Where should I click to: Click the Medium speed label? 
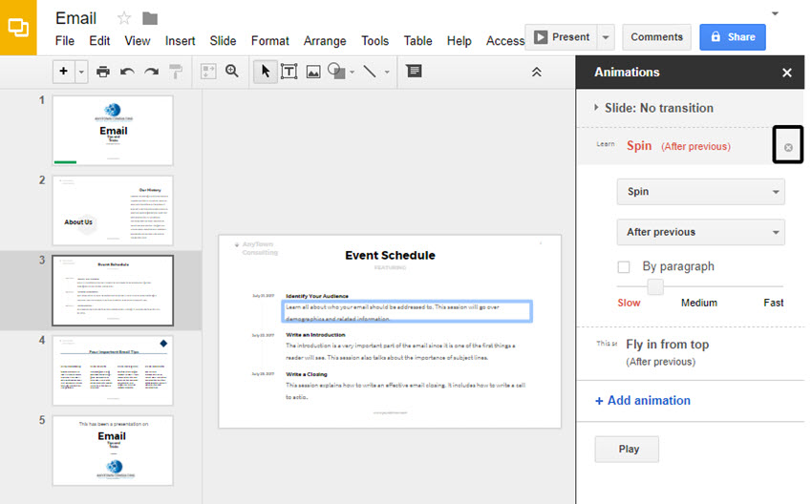[x=699, y=304]
